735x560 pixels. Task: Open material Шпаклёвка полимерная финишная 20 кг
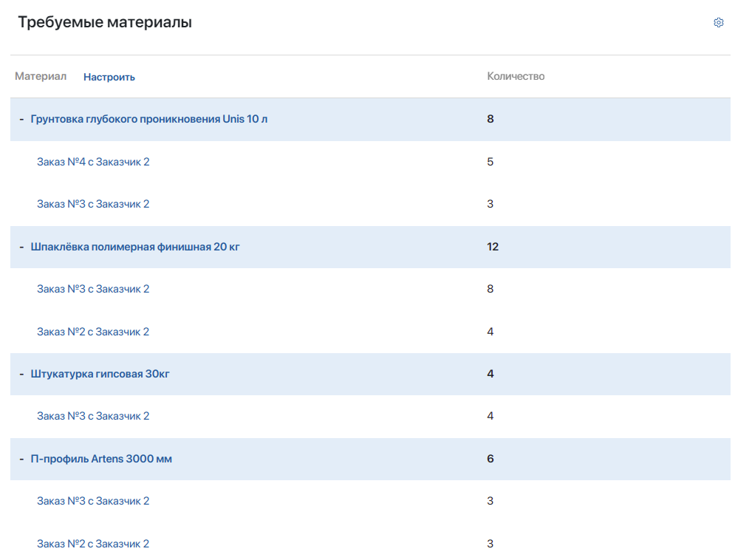click(135, 247)
